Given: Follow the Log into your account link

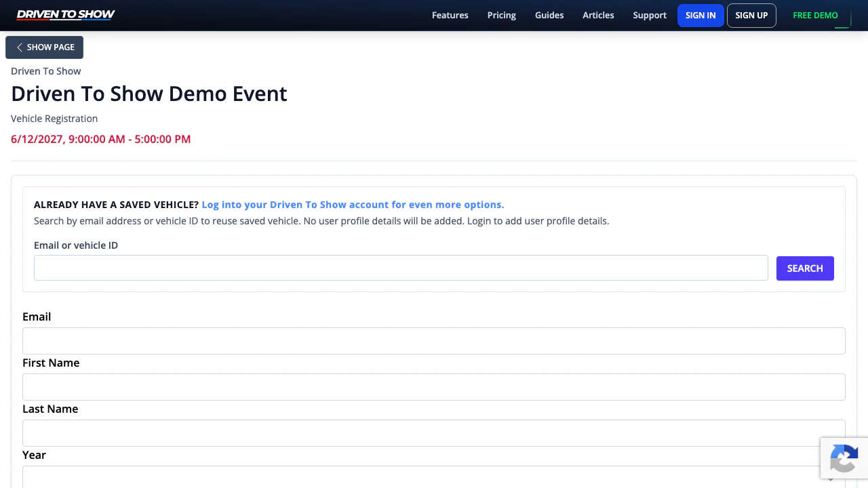Looking at the screenshot, I should pos(353,204).
